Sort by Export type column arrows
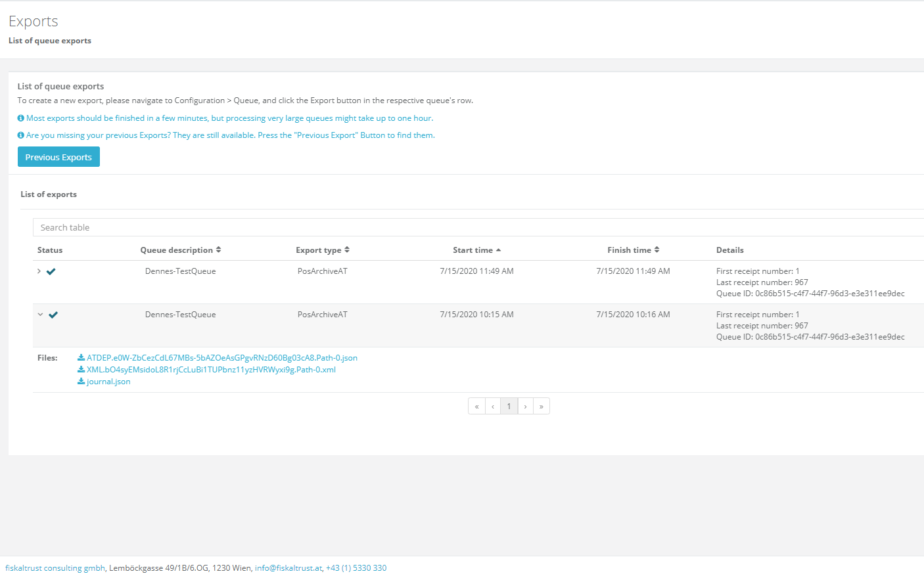This screenshot has width=924, height=578. coord(347,250)
